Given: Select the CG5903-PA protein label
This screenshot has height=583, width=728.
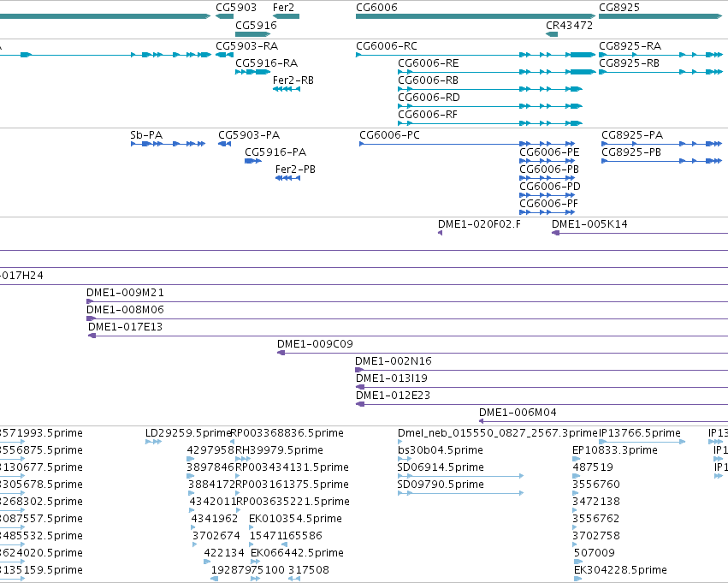Looking at the screenshot, I should click(x=249, y=135).
